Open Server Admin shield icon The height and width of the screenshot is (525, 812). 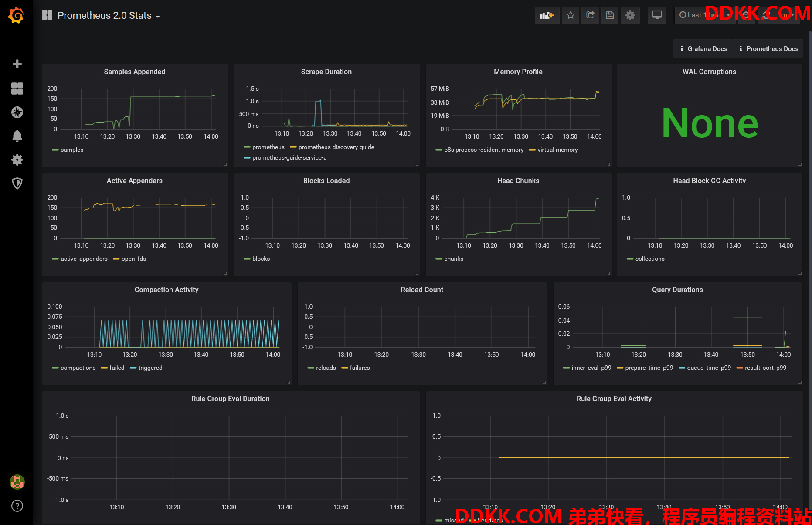coord(17,184)
